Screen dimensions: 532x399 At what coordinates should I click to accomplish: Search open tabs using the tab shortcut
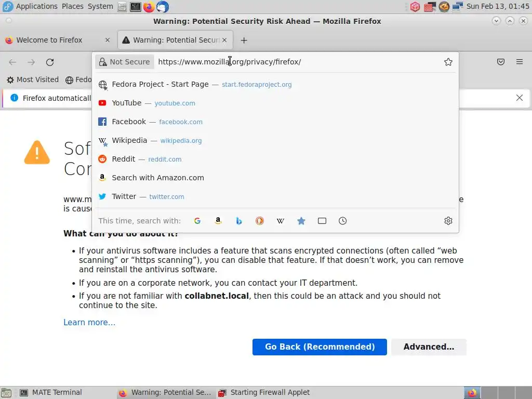322,221
